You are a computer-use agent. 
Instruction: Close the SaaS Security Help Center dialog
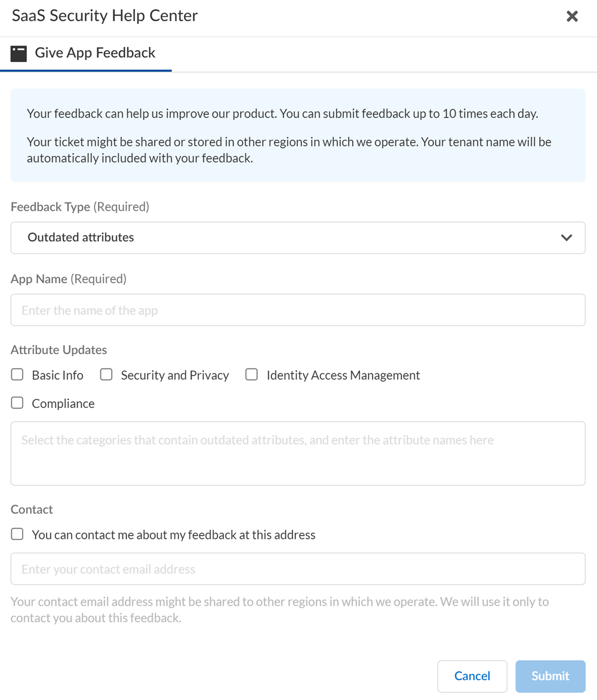(x=572, y=17)
